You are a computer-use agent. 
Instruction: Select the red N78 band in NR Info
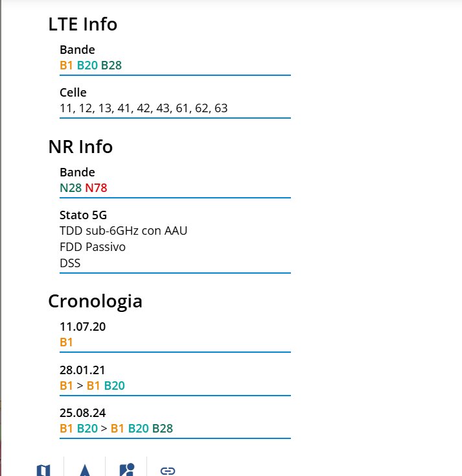[96, 187]
